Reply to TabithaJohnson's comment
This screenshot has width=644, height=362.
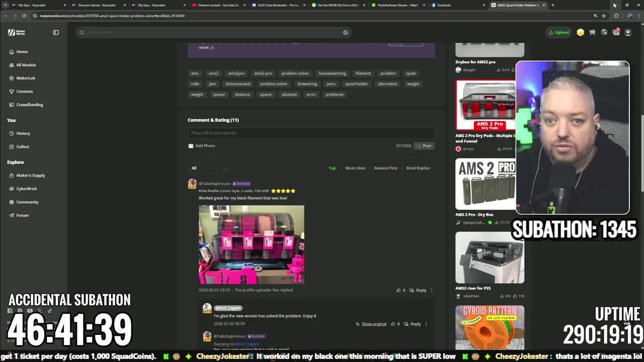(418, 290)
